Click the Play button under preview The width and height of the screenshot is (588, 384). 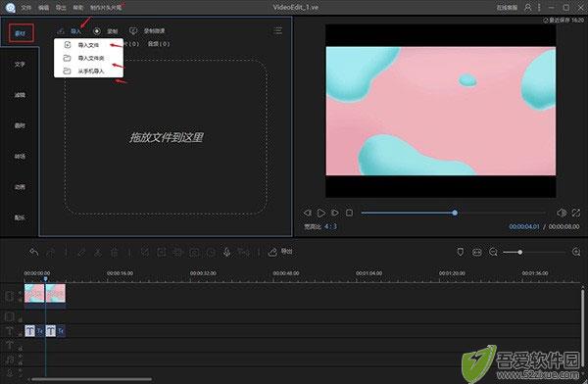pos(321,213)
